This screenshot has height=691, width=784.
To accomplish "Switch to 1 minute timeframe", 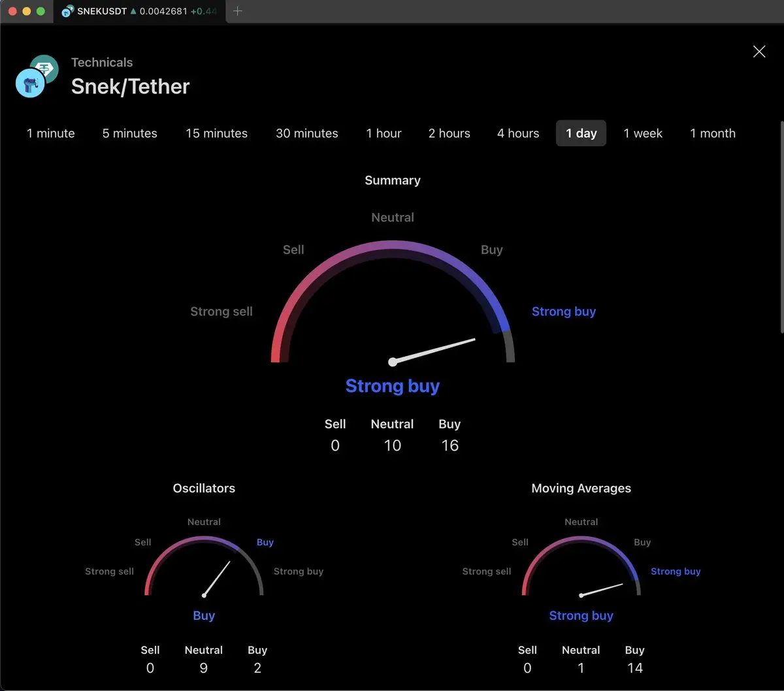I will click(51, 133).
